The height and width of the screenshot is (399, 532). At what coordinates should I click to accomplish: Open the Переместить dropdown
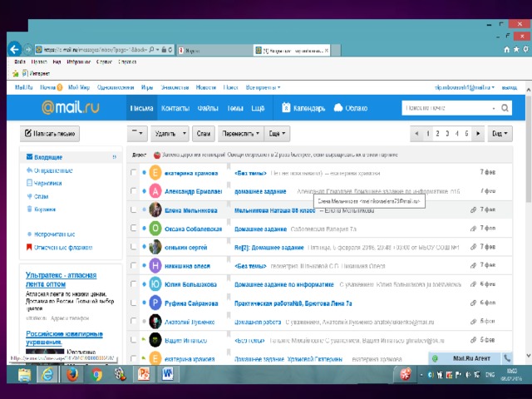pyautogui.click(x=240, y=133)
